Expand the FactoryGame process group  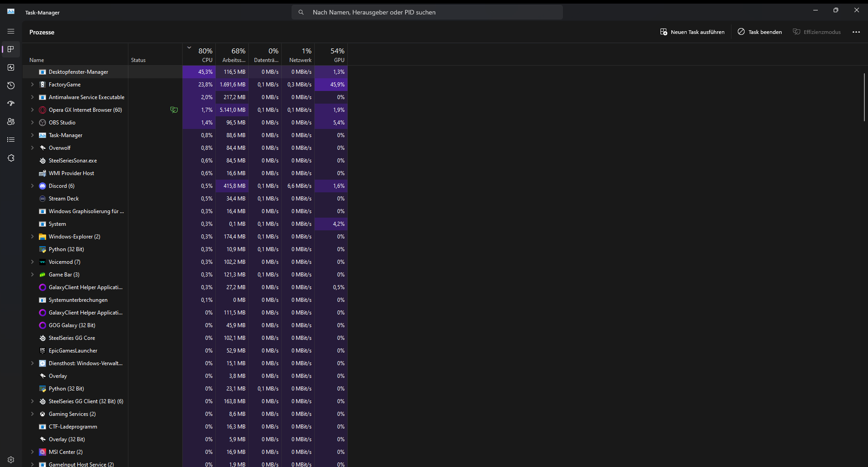32,85
